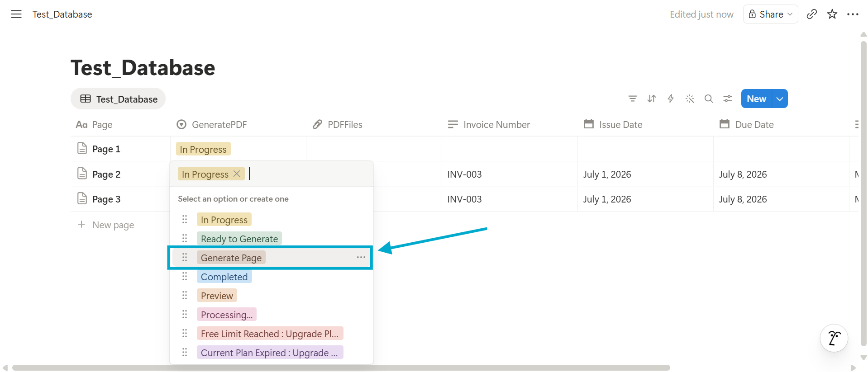Click drag handle next to Current Plan Expired option
This screenshot has height=372, width=868.
click(185, 352)
